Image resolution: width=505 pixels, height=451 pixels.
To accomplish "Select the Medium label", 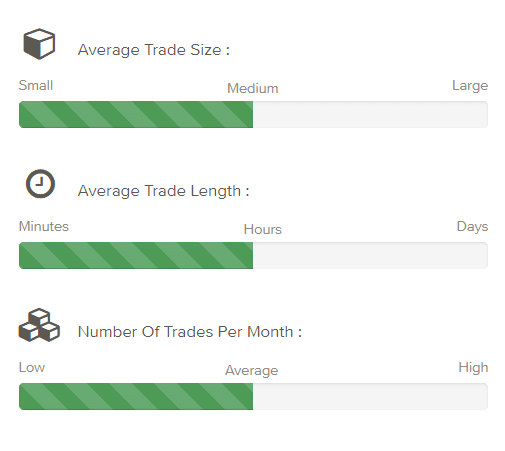I will click(x=253, y=88).
